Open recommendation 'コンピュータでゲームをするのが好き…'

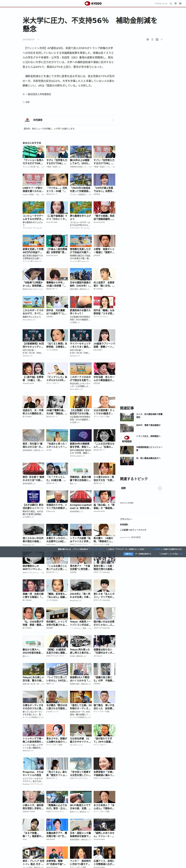[33, 215]
